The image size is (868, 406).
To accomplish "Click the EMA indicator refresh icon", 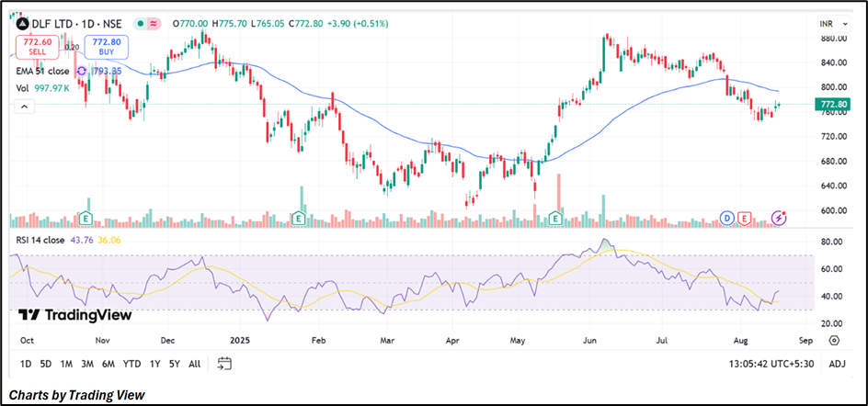I will [82, 70].
